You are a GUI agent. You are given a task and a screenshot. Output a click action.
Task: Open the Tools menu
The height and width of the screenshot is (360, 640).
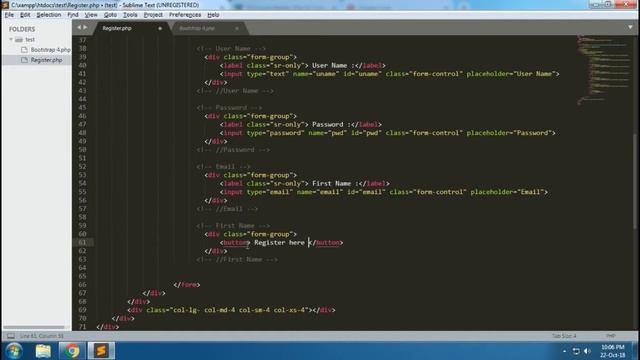coord(130,15)
